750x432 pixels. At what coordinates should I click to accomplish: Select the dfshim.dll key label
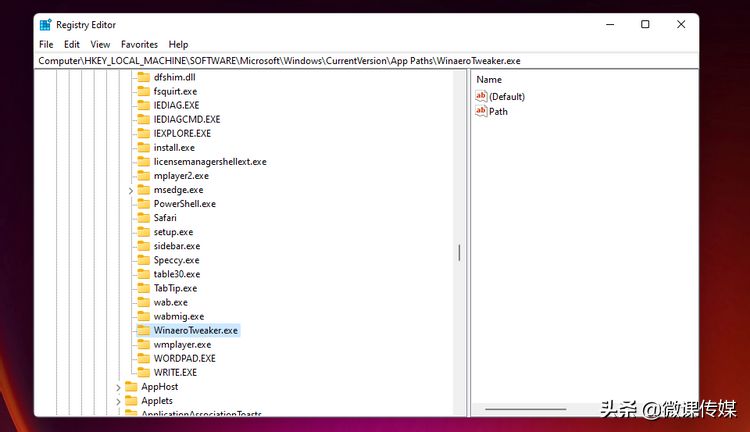(x=175, y=77)
